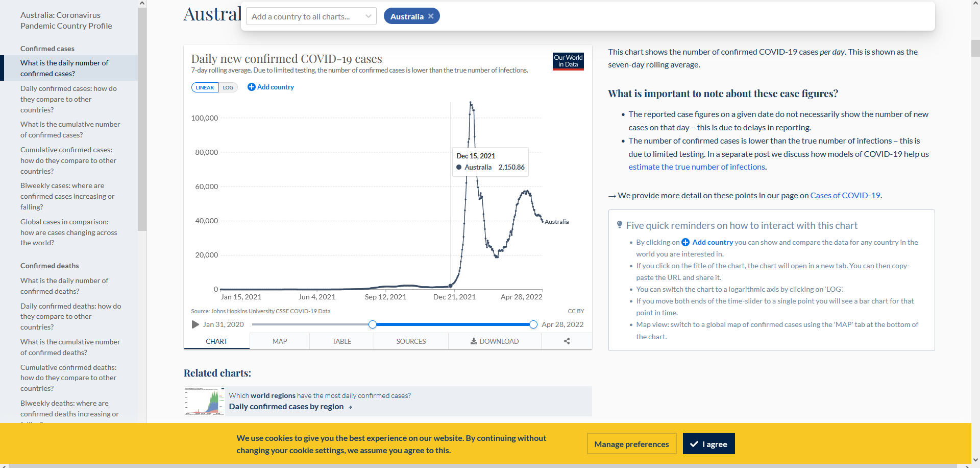Click the sidebar scroll up arrow
The image size is (980, 468).
tap(142, 4)
